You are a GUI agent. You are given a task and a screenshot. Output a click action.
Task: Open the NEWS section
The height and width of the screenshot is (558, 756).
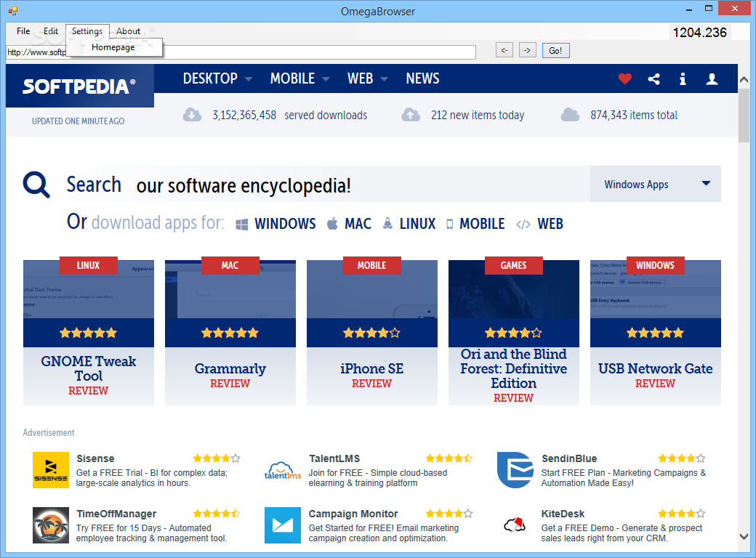pos(423,78)
